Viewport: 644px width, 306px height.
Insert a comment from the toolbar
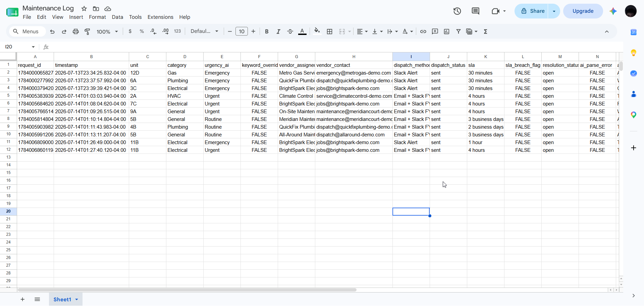[x=435, y=32]
